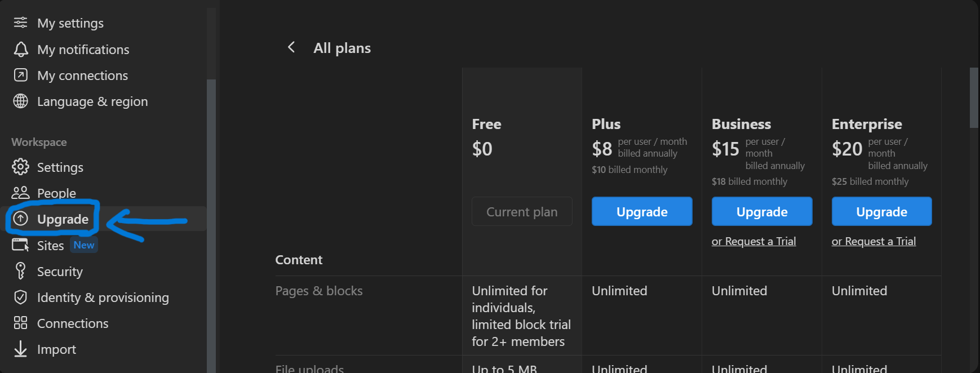
Task: Navigate back from All plans using the chevron
Action: pyautogui.click(x=291, y=47)
